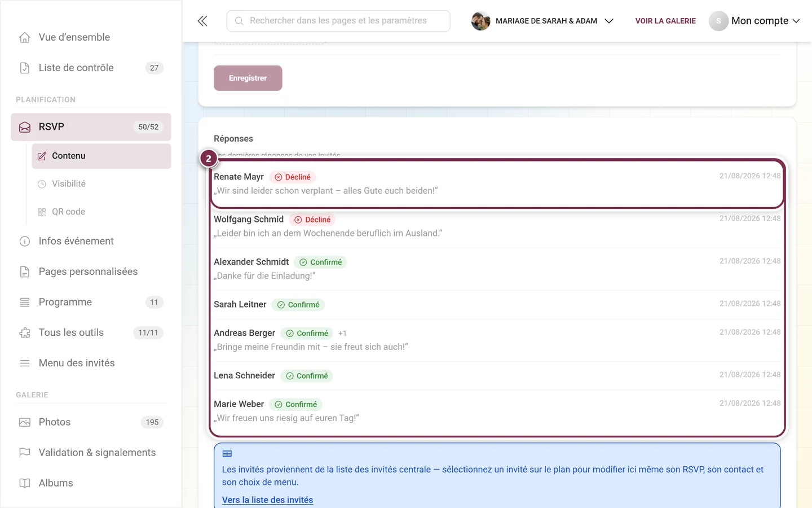Click the Liste de contrôle document icon
812x508 pixels.
[25, 68]
